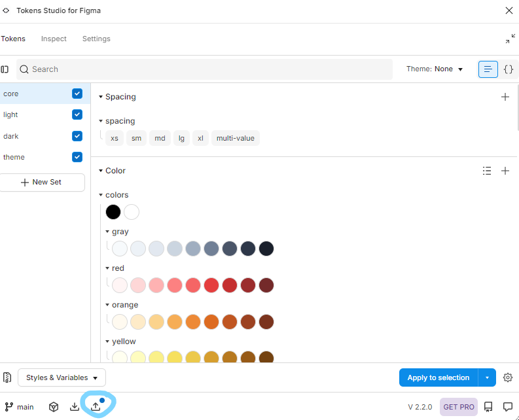The height and width of the screenshot is (420, 519).
Task: Collapse the token sets sidebar panel icon
Action: click(5, 69)
